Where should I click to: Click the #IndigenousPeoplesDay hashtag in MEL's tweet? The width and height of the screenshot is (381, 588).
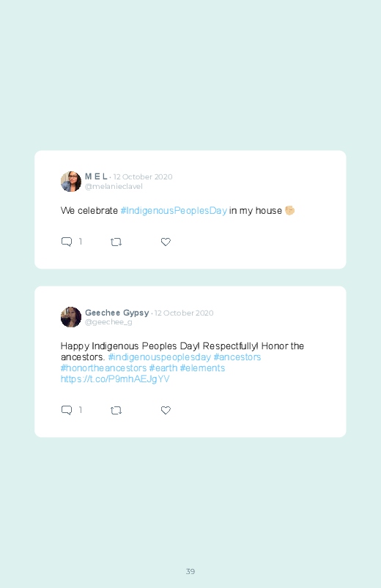coord(174,211)
